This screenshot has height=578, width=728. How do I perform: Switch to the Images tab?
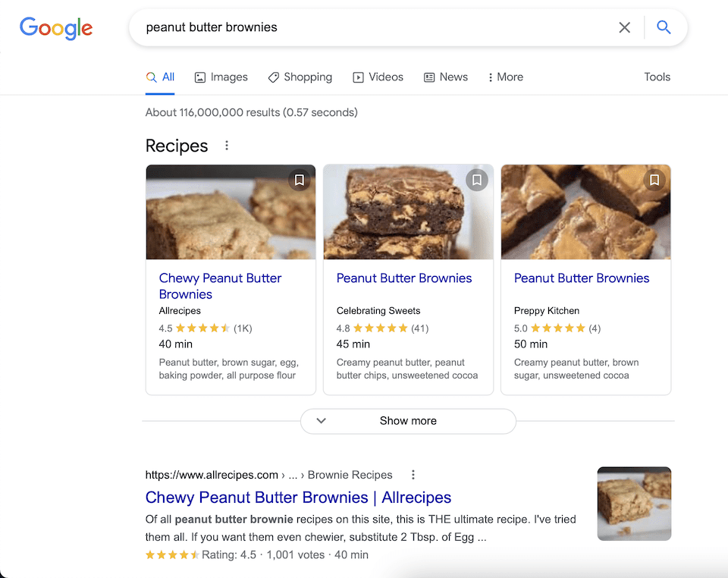221,77
